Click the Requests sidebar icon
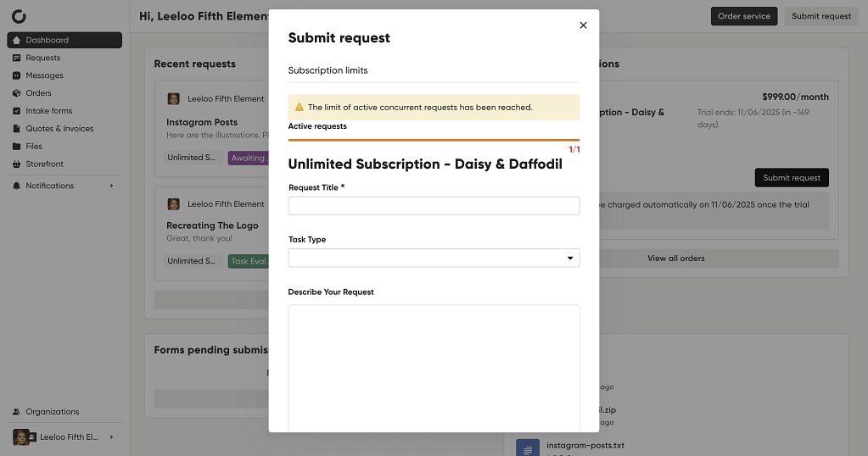This screenshot has height=456, width=868. click(17, 58)
